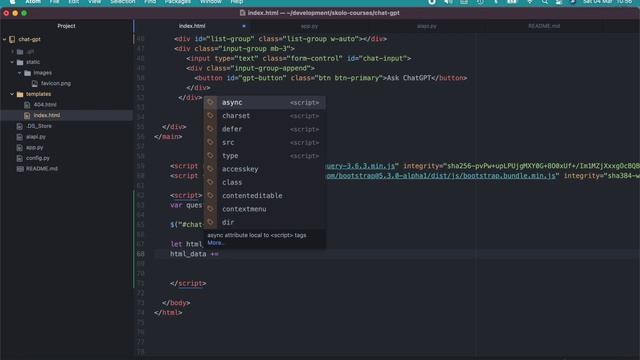640x360 pixels.
Task: Click the chat-gpt repository icon in tree
Action: pos(12,40)
